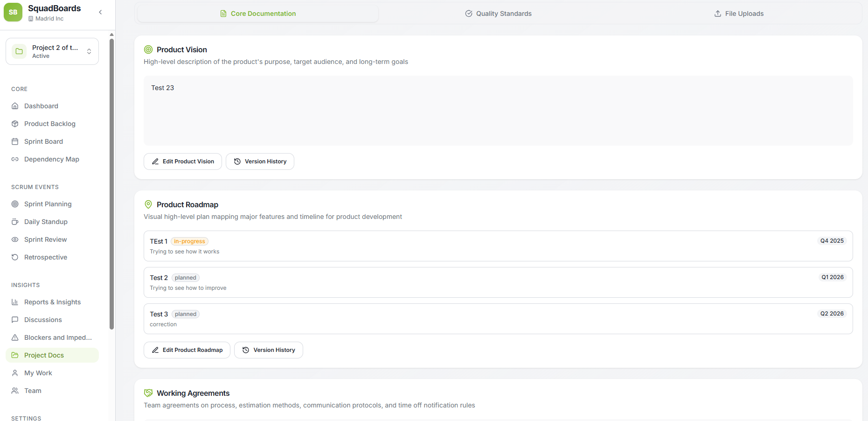Select the Test 2 roadmap item card
The height and width of the screenshot is (421, 868).
coord(498,282)
